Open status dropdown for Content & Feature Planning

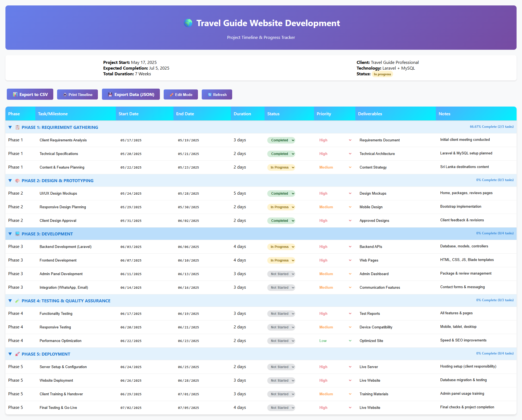[281, 167]
